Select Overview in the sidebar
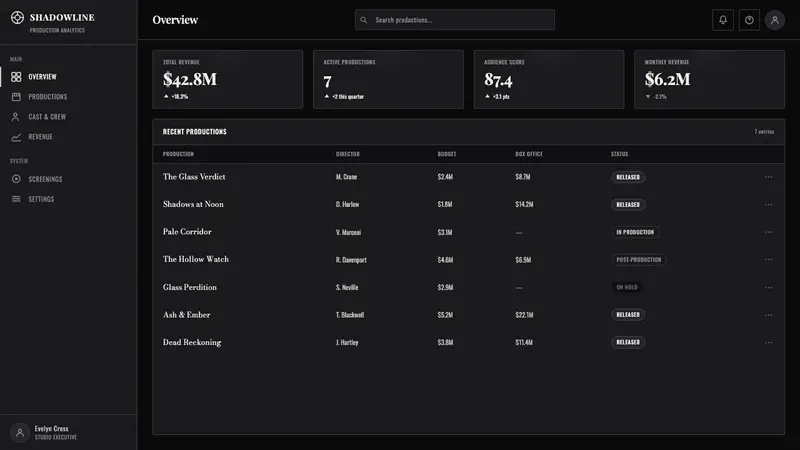This screenshot has width=800, height=450. 69,77
